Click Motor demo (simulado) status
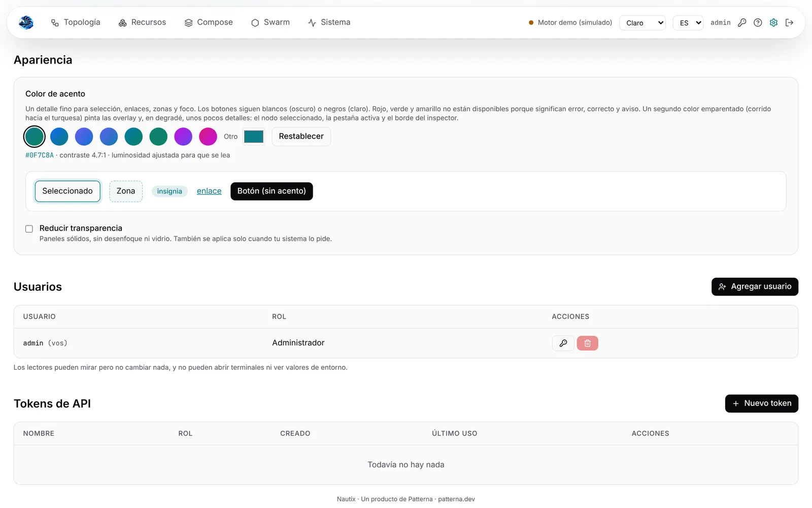The width and height of the screenshot is (812, 508). (570, 22)
